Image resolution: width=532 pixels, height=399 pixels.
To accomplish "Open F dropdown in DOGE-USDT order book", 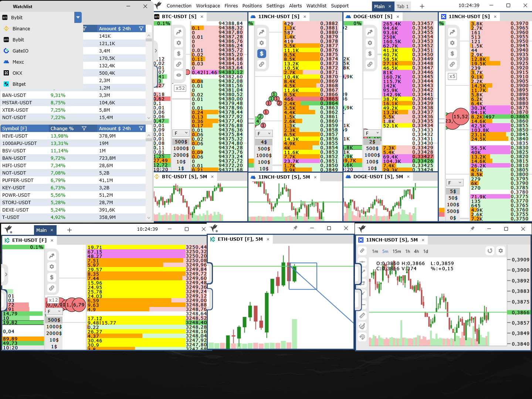I will tap(373, 133).
